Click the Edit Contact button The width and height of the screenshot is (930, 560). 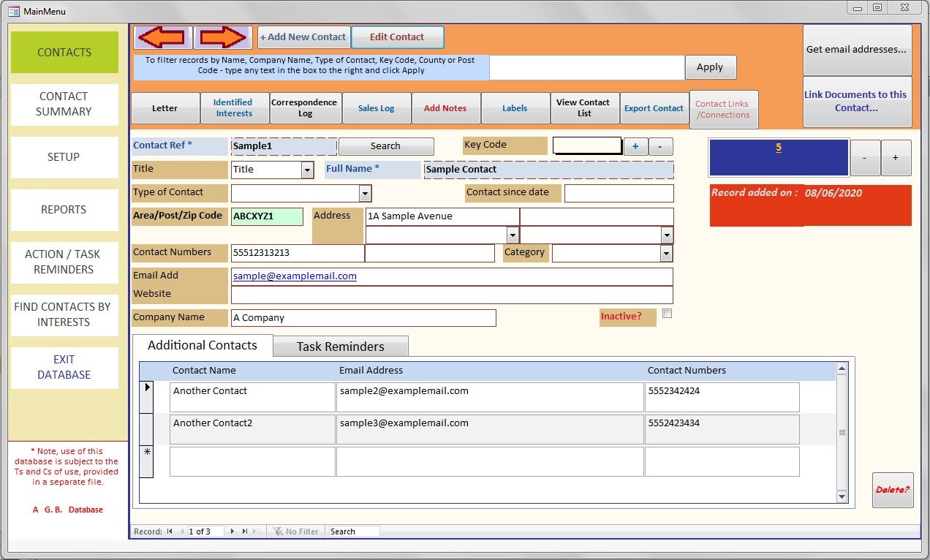point(397,37)
